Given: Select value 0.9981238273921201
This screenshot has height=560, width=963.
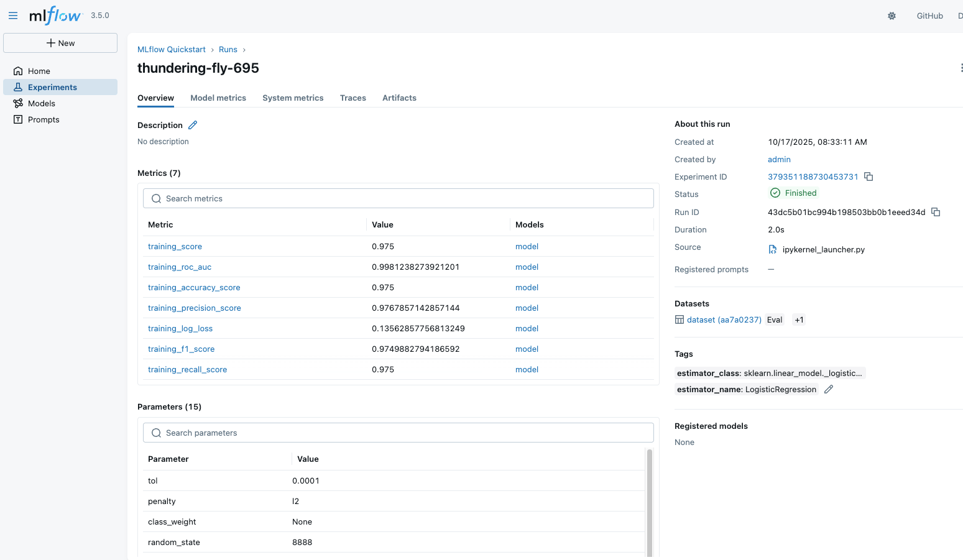Looking at the screenshot, I should pos(415,267).
